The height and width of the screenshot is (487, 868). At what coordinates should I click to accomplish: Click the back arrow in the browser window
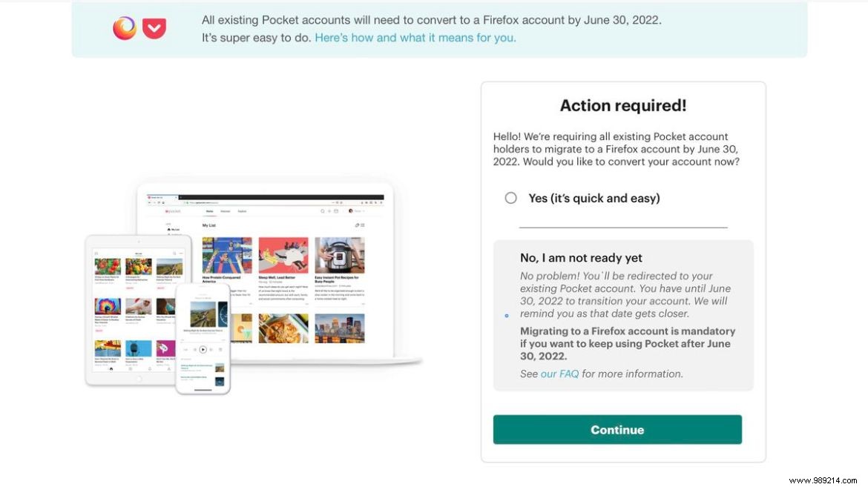[148, 202]
